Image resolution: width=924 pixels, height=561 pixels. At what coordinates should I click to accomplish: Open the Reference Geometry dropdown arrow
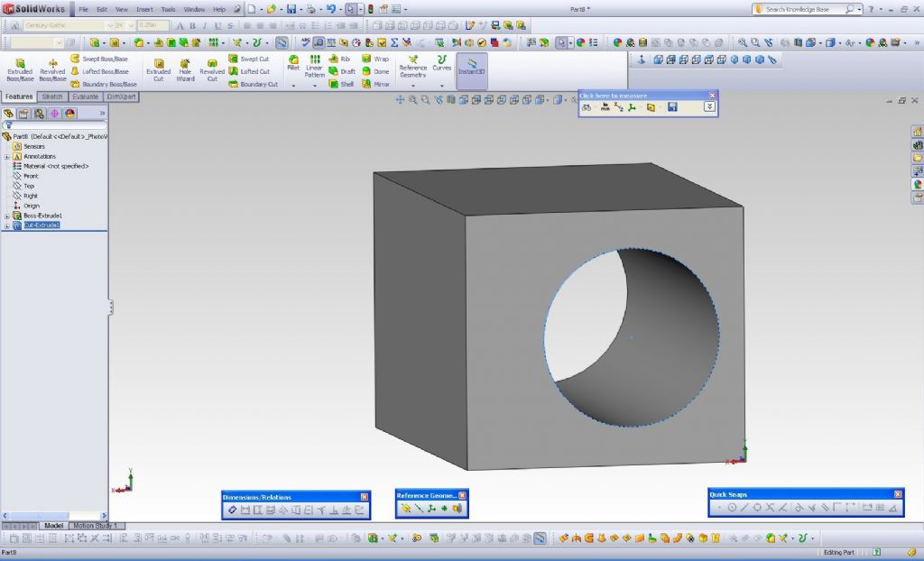tap(413, 86)
